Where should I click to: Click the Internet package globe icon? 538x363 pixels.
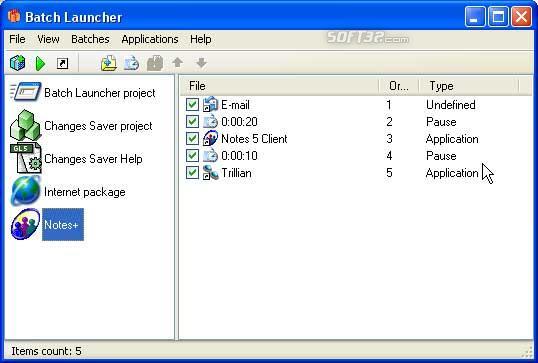26,191
